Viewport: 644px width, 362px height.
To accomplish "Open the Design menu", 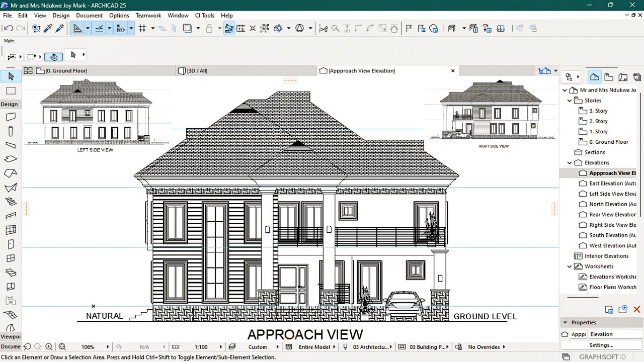I will [61, 16].
